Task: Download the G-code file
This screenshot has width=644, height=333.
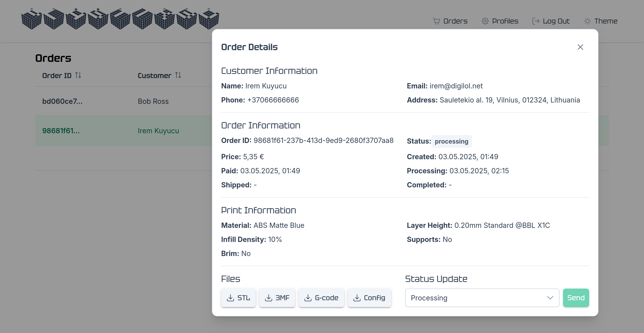Action: point(321,298)
